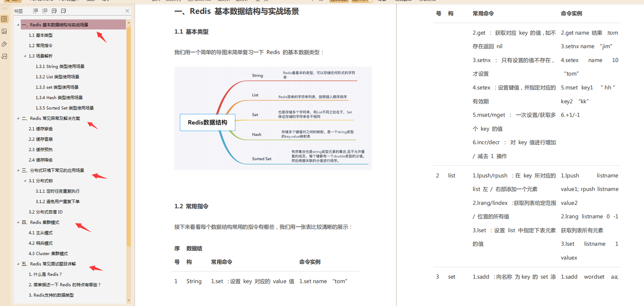Select bookmark 三、分布式环境下常见的应用场景
The height and width of the screenshot is (306, 644).
[x=53, y=171]
